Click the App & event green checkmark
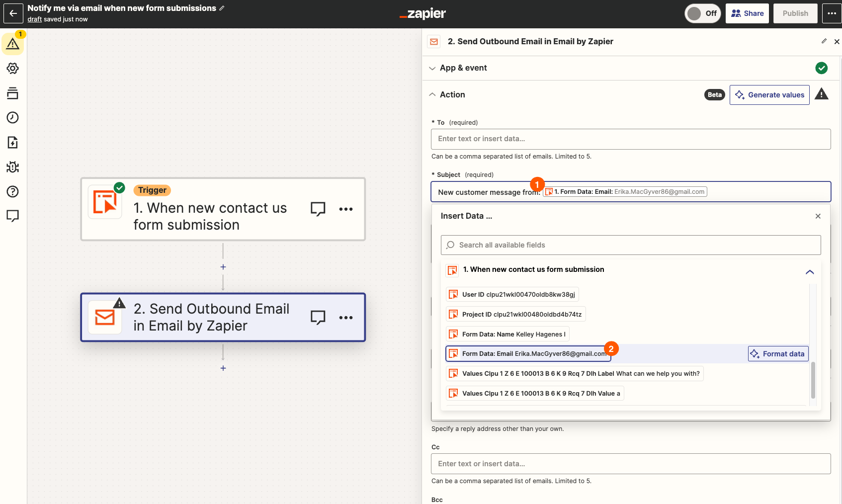The height and width of the screenshot is (504, 842). coord(822,68)
